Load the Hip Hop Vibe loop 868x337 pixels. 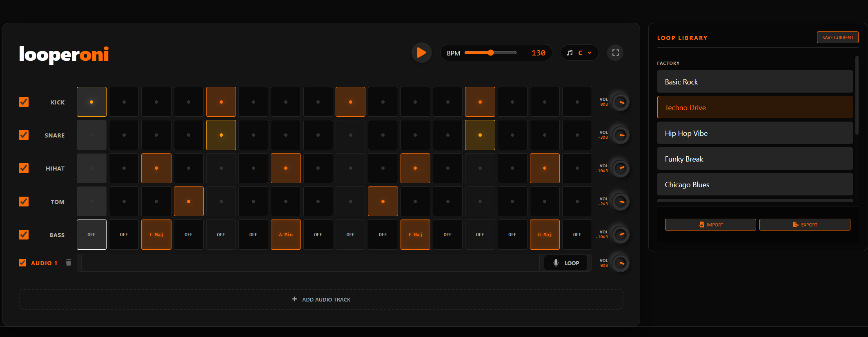(x=755, y=133)
